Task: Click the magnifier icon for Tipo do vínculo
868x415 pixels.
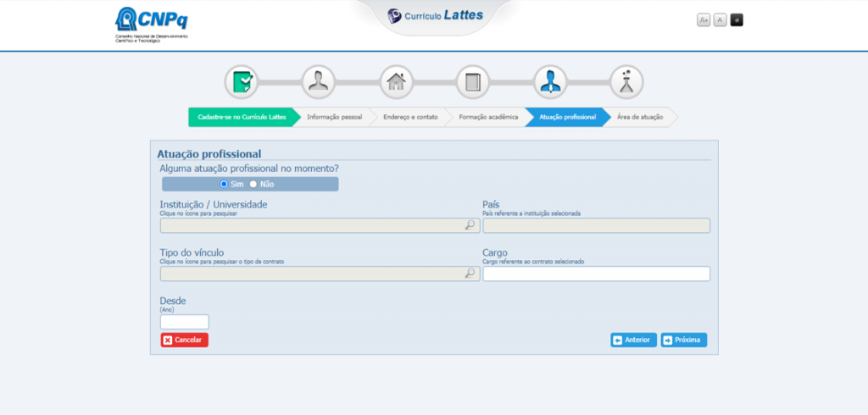Action: click(x=470, y=274)
